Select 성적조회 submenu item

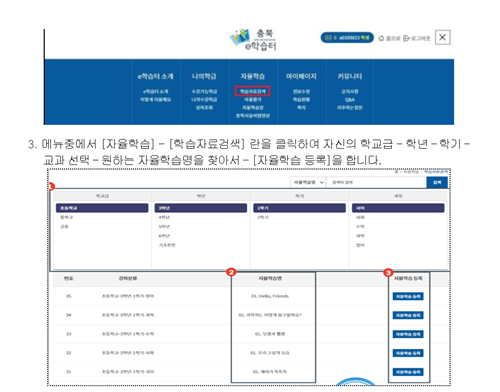(x=204, y=107)
